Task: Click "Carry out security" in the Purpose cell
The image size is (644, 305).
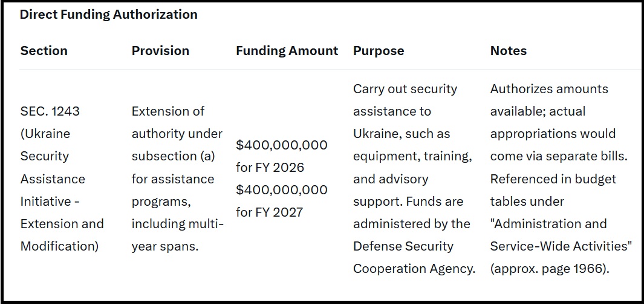Action: [x=405, y=89]
